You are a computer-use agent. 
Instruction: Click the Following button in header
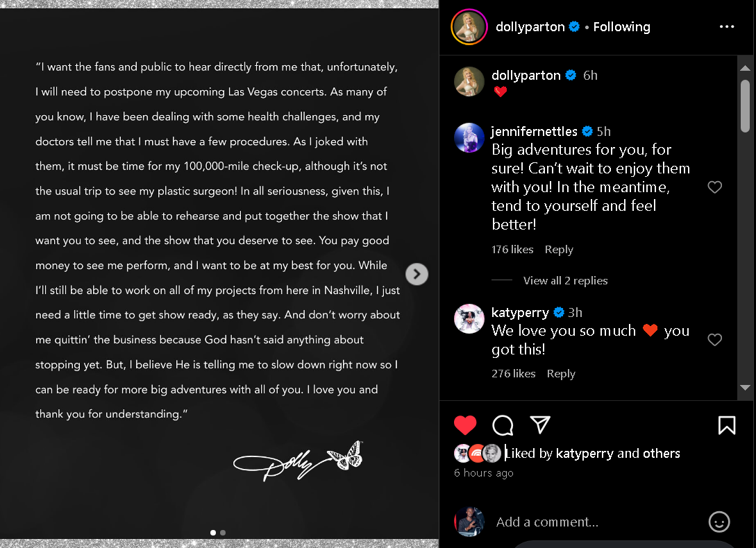621,27
